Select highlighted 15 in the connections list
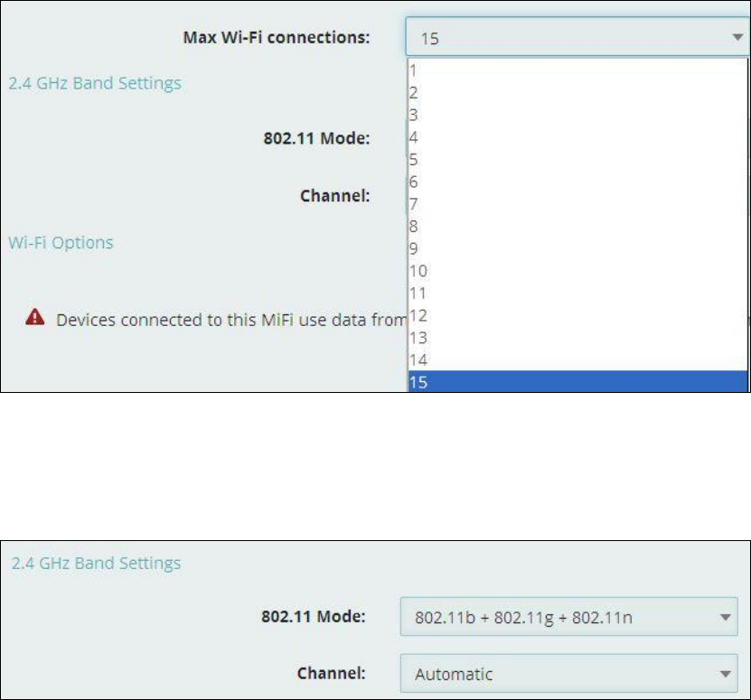Screen dimensions: 751x700 [577, 381]
